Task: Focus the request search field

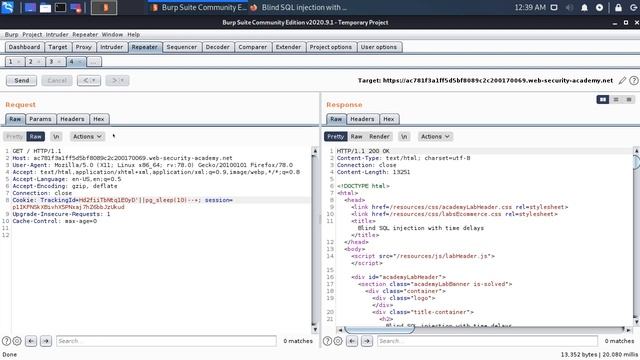Action: point(166,341)
